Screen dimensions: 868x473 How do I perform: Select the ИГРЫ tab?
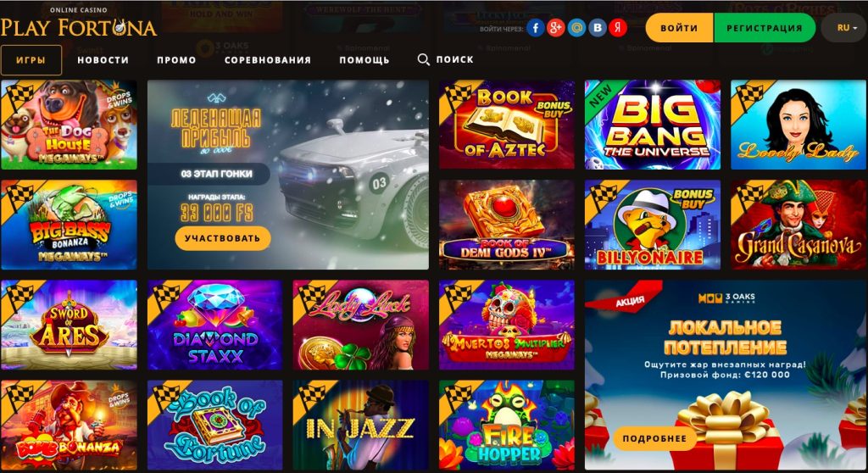[x=31, y=60]
